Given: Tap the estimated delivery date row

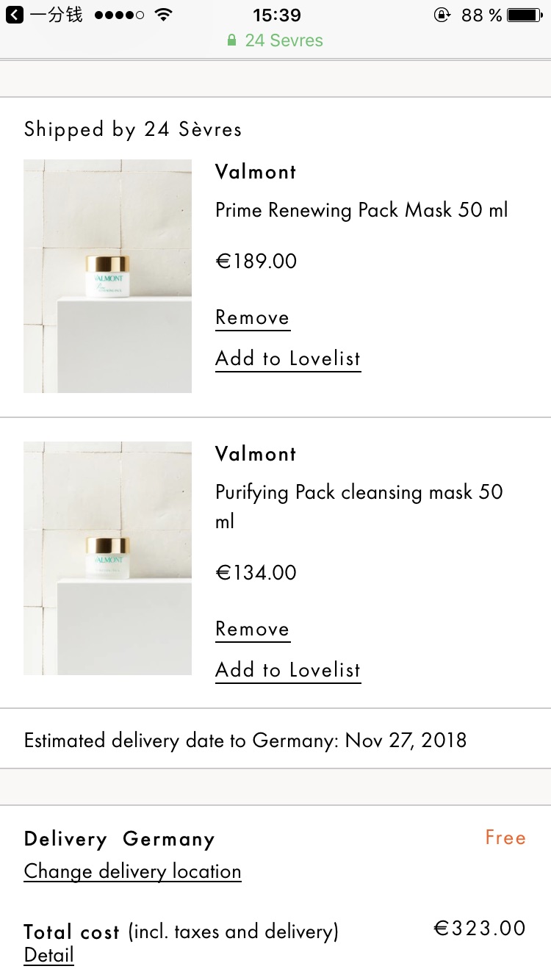Looking at the screenshot, I should (x=275, y=739).
